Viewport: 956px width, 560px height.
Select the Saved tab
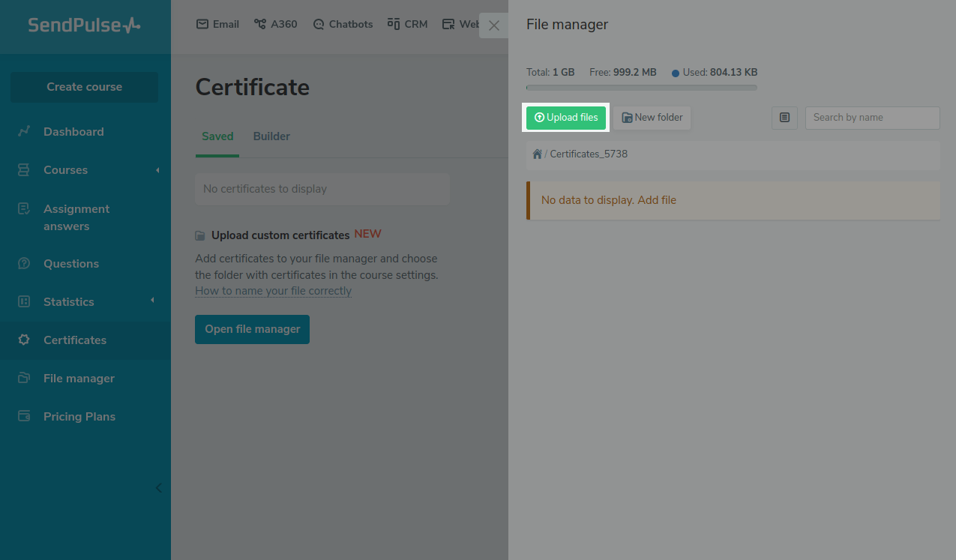pyautogui.click(x=217, y=136)
